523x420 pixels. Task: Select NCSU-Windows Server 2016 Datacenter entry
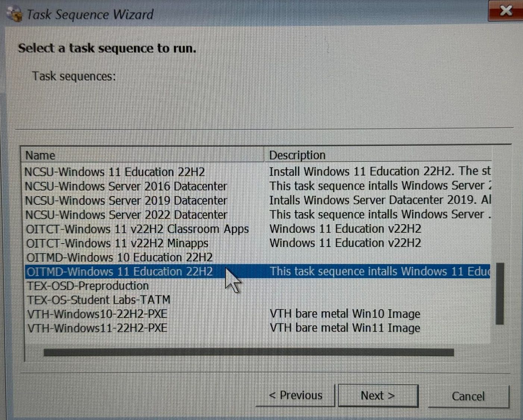pyautogui.click(x=126, y=186)
